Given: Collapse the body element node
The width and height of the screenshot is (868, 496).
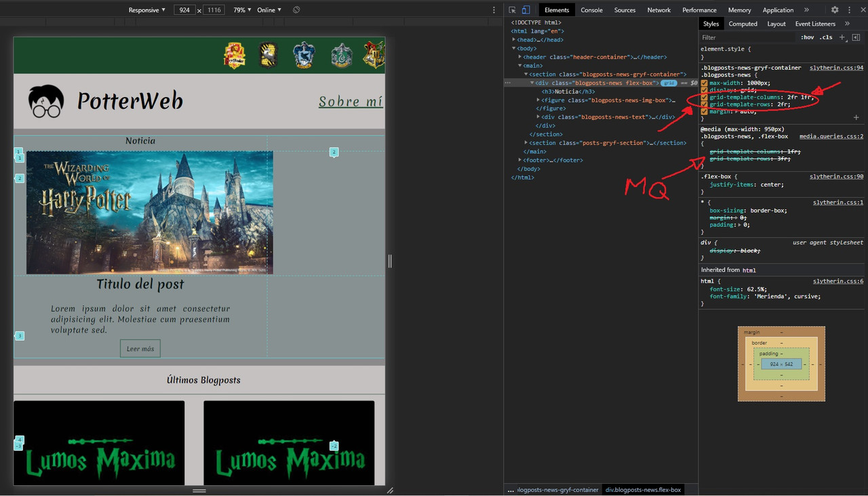Looking at the screenshot, I should tap(514, 48).
